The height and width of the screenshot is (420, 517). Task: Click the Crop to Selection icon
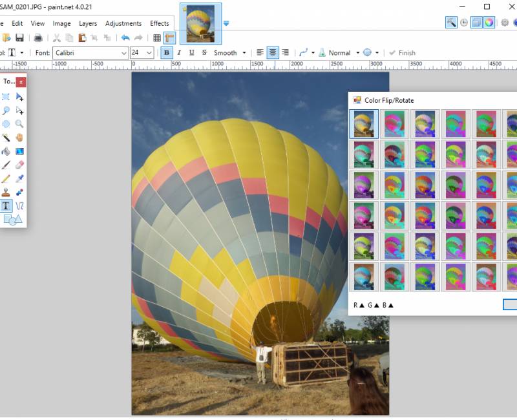94,38
